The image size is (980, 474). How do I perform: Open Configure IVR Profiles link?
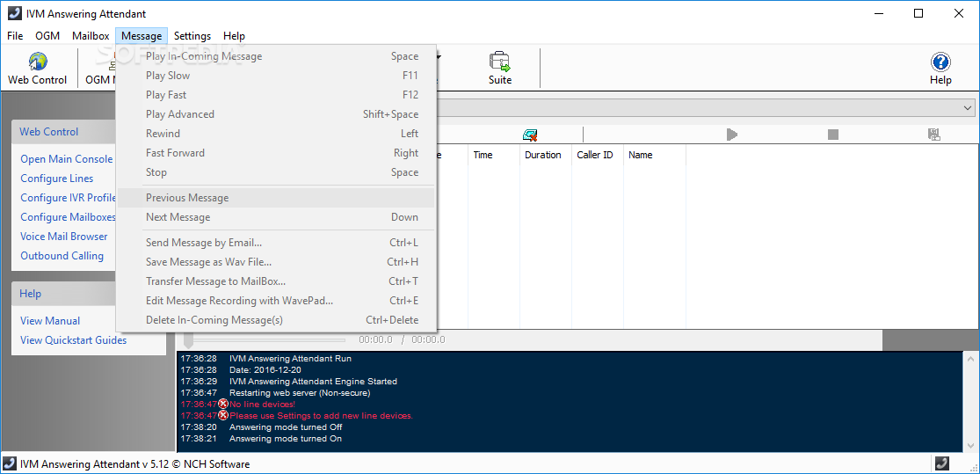pos(69,198)
